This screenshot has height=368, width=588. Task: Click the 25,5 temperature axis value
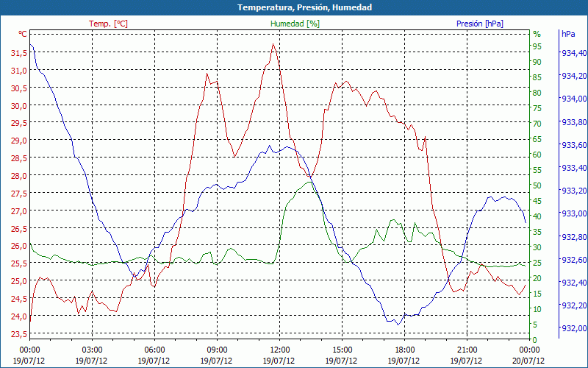coord(19,263)
